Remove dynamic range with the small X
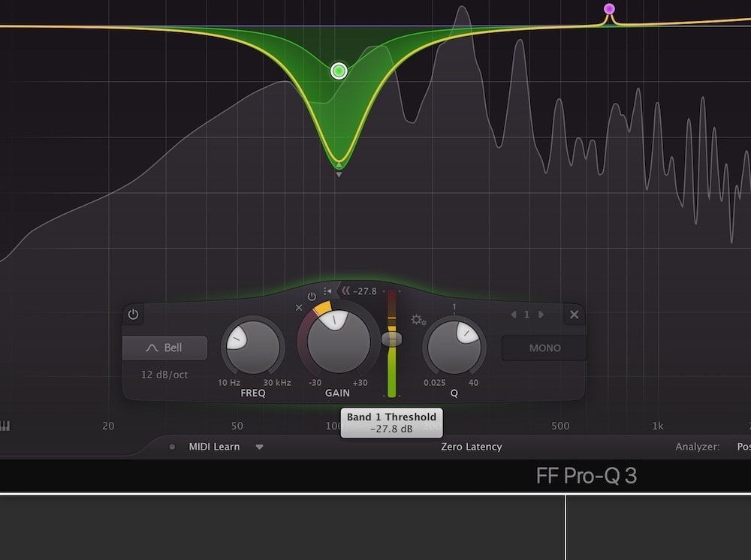The width and height of the screenshot is (751, 560). [299, 307]
